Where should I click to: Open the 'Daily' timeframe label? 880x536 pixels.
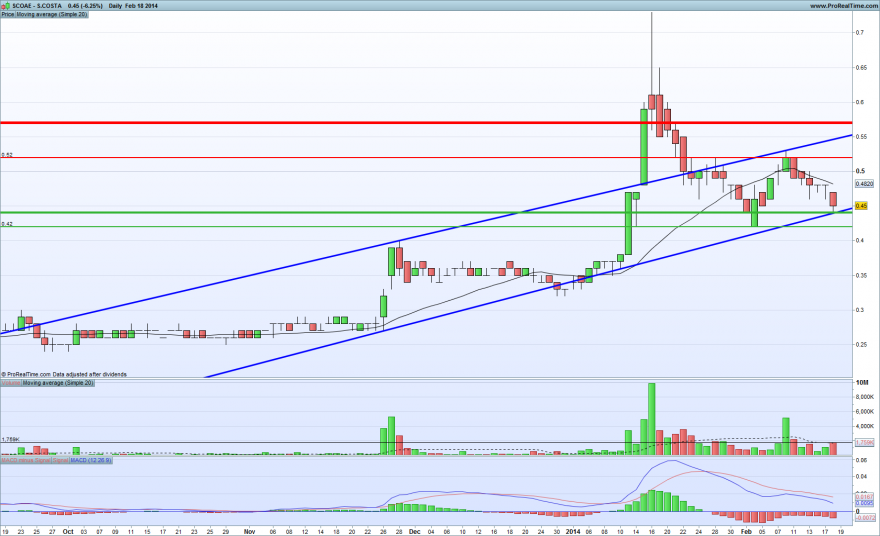pyautogui.click(x=115, y=6)
